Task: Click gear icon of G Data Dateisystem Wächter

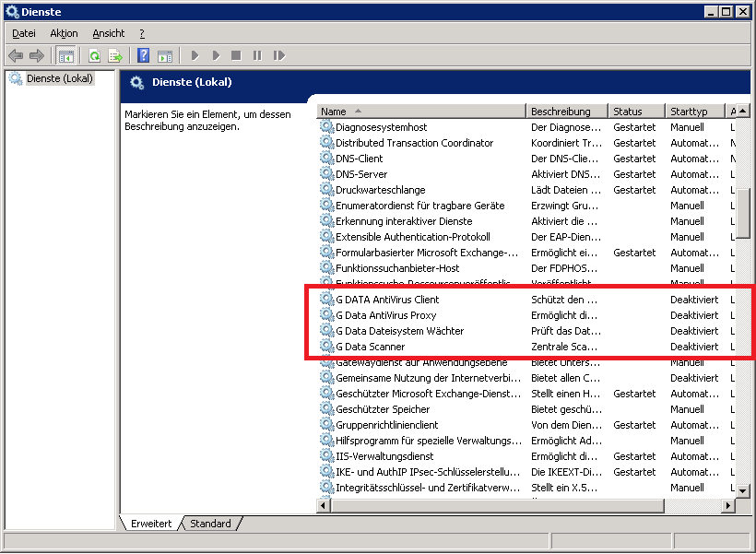Action: pyautogui.click(x=327, y=330)
